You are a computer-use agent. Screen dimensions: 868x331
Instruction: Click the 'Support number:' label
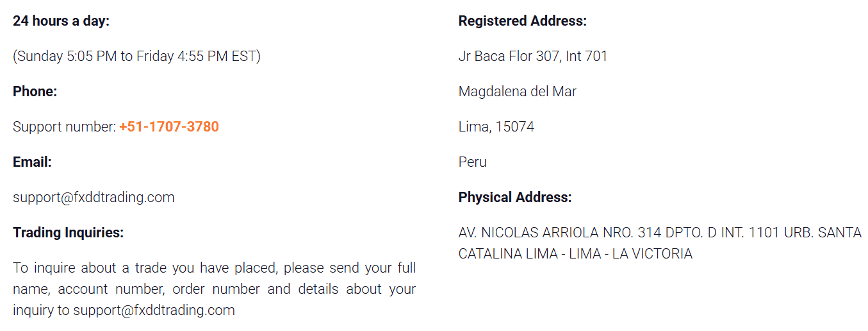point(64,127)
